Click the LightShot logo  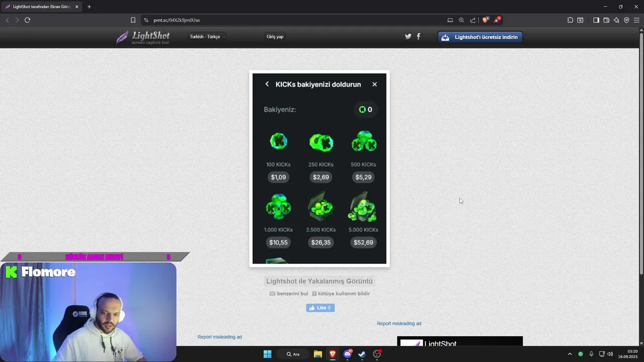(x=143, y=37)
